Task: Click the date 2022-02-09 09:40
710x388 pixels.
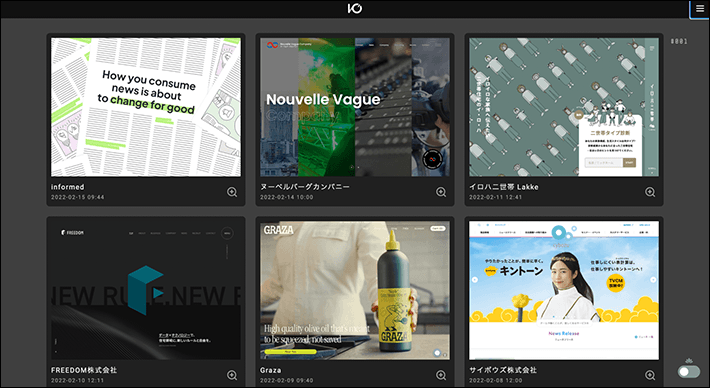Action: pos(287,380)
